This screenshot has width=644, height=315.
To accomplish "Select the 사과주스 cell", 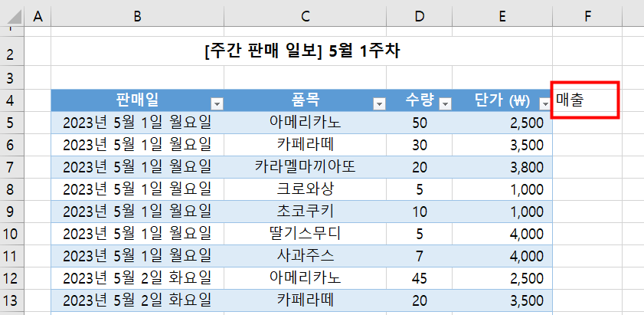I will [306, 256].
